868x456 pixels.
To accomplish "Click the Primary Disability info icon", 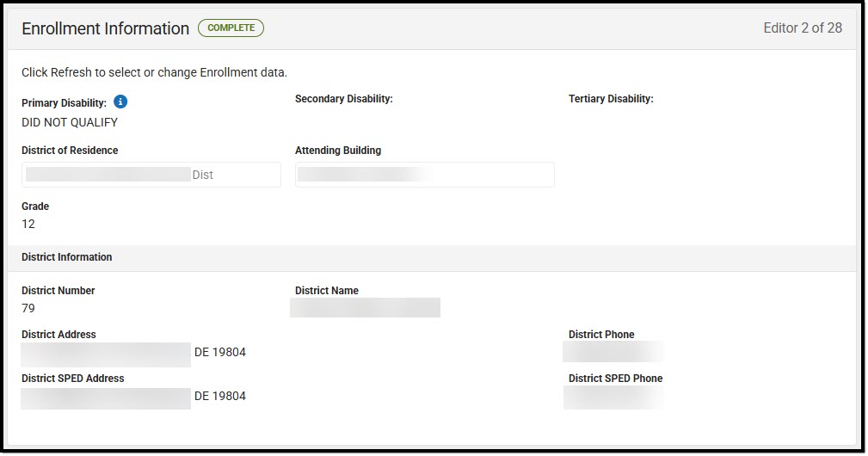I will (120, 102).
